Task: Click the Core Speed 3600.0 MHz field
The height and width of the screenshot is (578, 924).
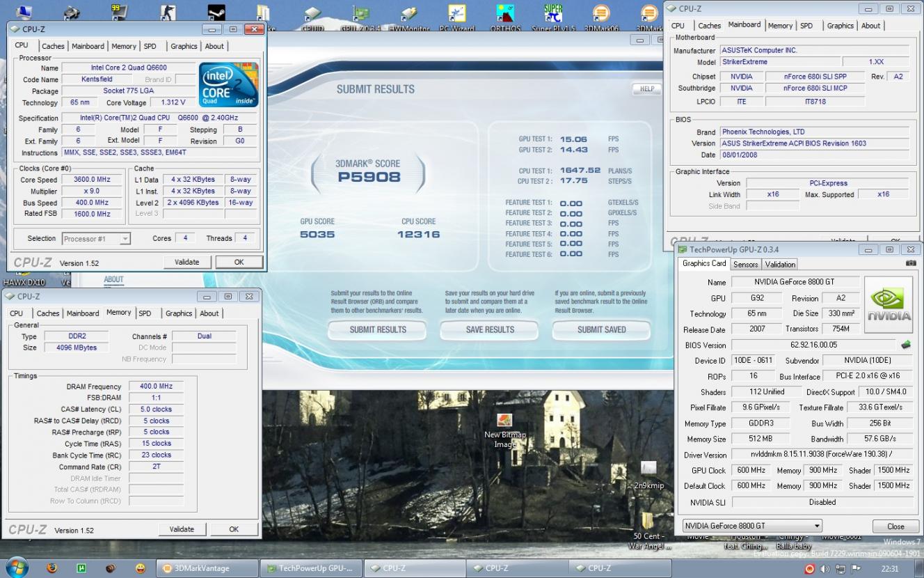Action: [92, 180]
